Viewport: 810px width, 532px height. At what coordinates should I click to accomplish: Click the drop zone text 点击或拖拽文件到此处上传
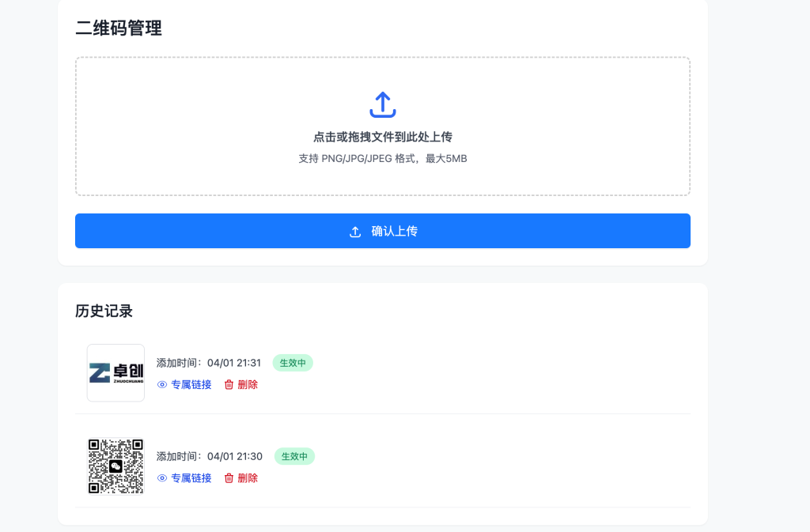point(383,137)
